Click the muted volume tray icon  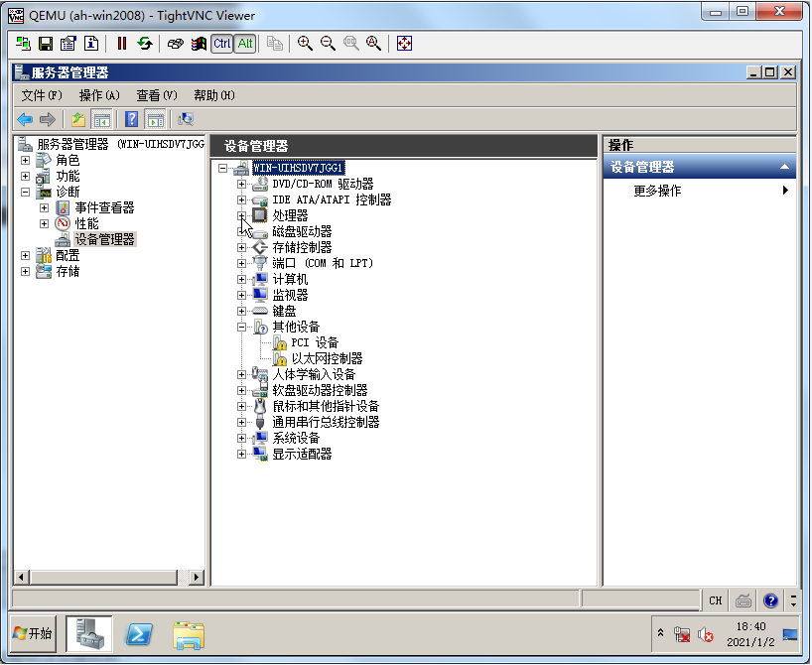click(x=706, y=634)
